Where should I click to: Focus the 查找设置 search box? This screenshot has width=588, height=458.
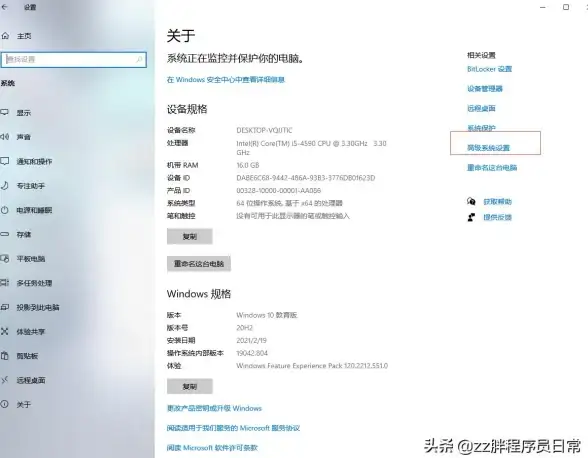point(74,60)
